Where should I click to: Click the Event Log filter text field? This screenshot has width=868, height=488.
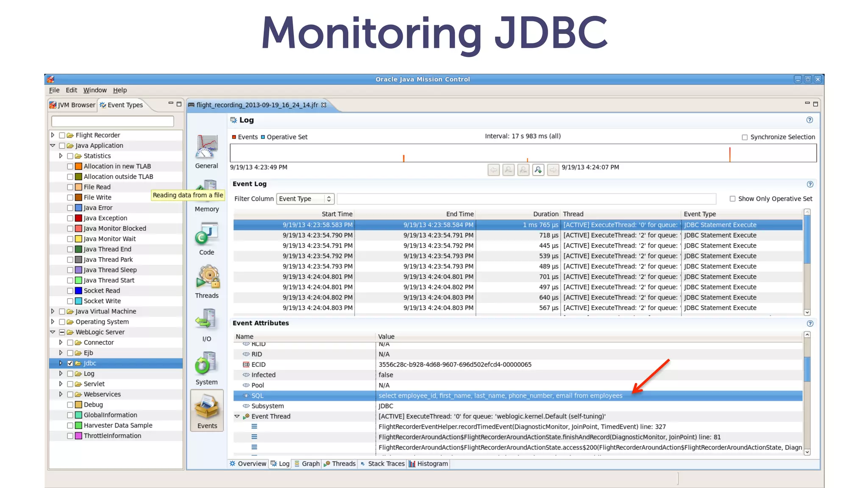(526, 199)
